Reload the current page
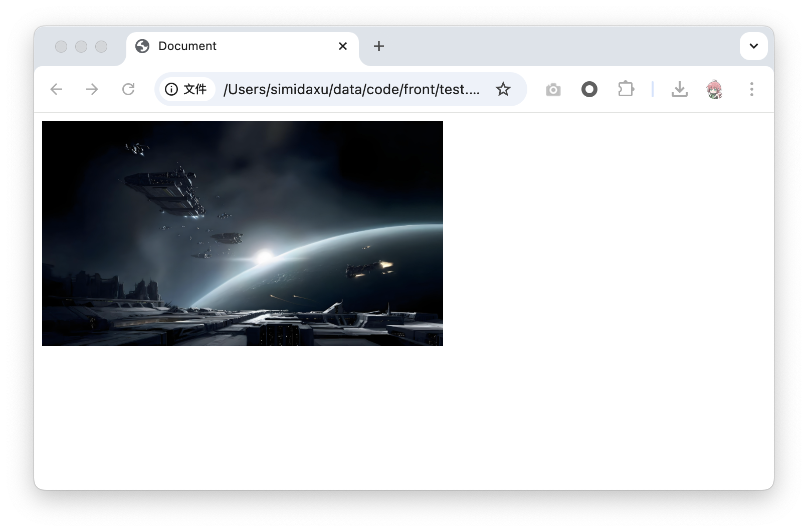 point(128,89)
